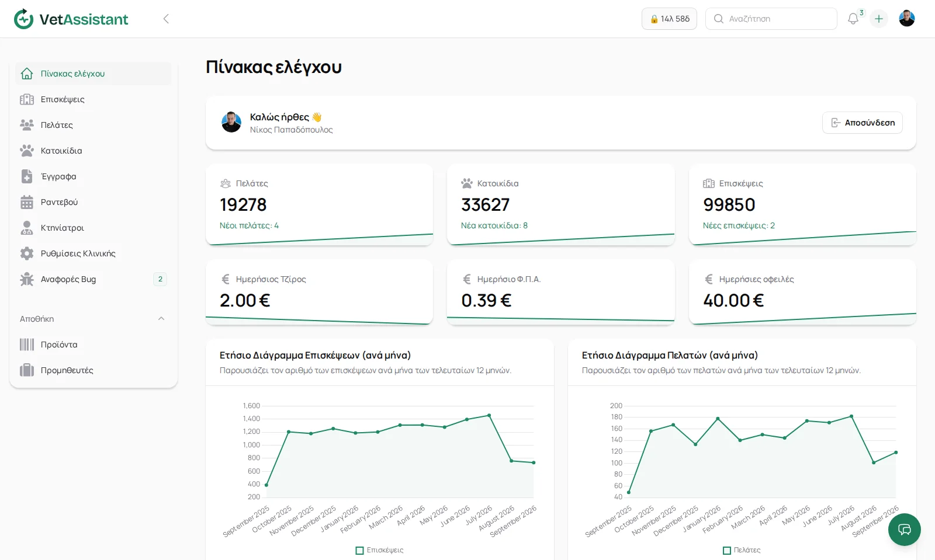Open Κατοικίδια sidebar item

(93, 151)
